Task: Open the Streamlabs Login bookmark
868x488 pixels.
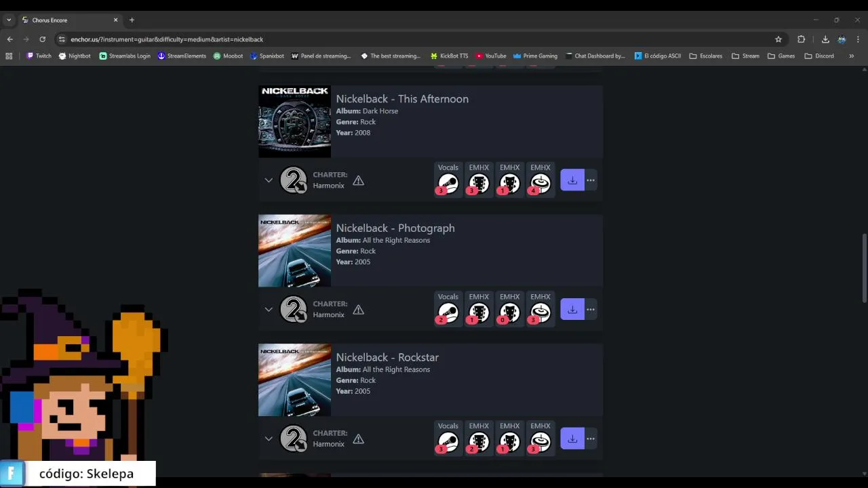Action: point(125,56)
